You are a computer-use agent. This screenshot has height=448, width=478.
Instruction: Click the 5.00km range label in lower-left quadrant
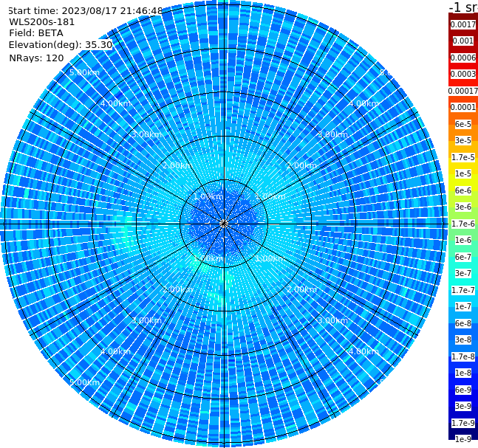click(84, 382)
